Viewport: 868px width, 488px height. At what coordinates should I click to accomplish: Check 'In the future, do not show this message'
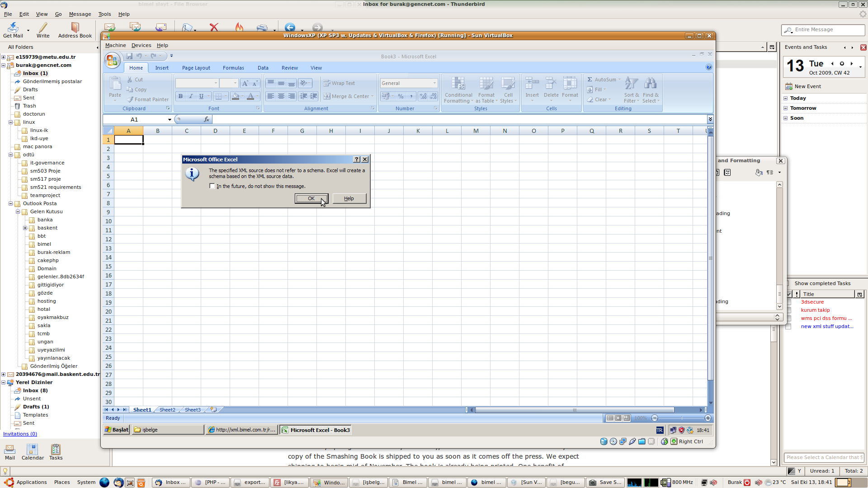[212, 186]
